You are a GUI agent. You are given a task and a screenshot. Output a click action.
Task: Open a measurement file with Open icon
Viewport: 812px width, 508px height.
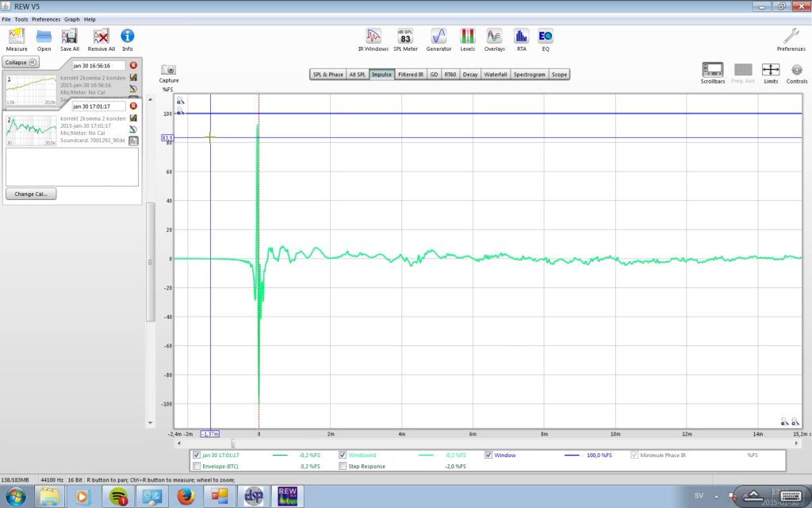[x=44, y=37]
